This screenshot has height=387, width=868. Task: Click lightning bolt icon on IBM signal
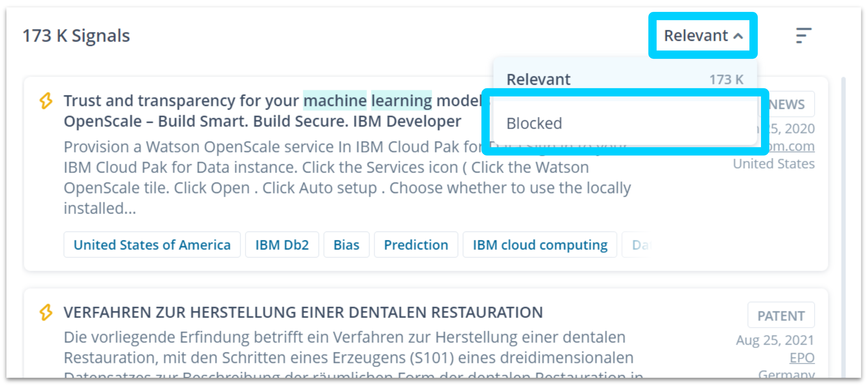point(46,101)
